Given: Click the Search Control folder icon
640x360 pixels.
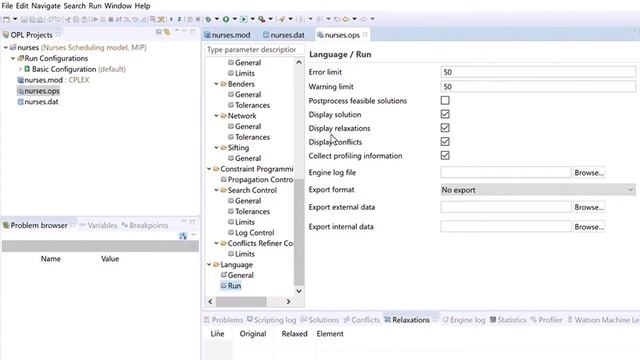Looking at the screenshot, I should (x=223, y=190).
